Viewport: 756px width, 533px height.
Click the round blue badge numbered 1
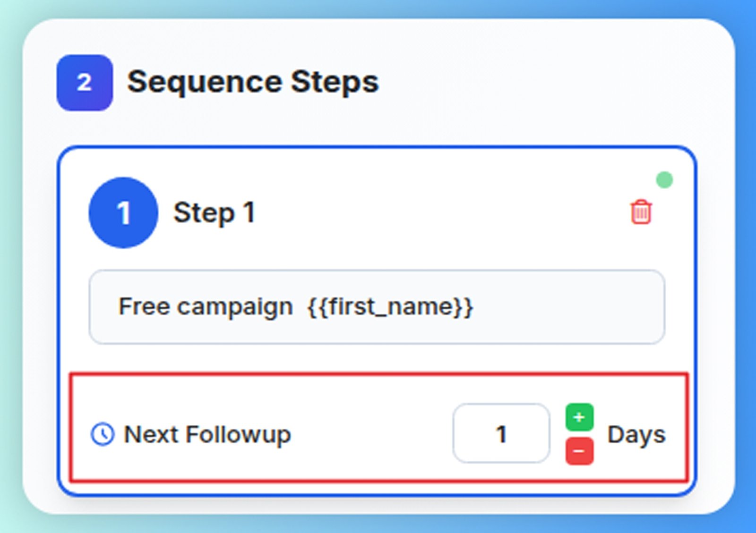(123, 212)
